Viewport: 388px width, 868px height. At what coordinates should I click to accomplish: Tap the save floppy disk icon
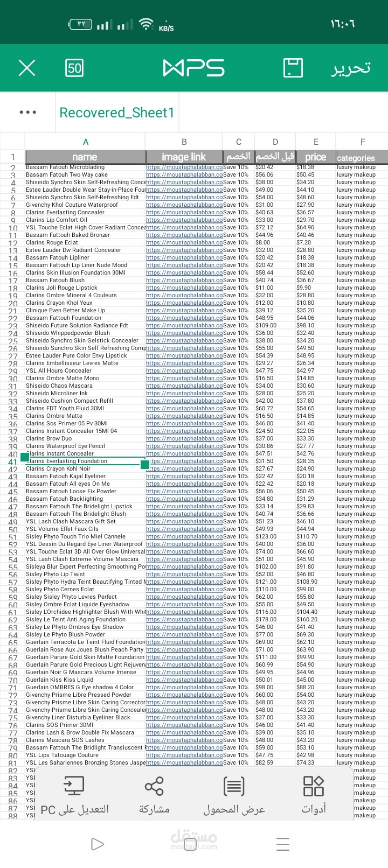point(293,68)
